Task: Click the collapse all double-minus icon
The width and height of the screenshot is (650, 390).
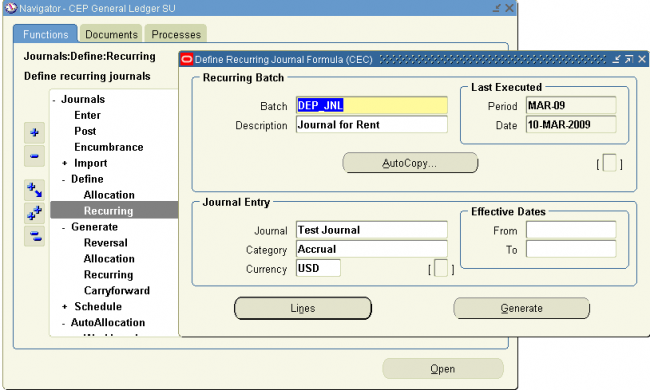Action: click(34, 236)
